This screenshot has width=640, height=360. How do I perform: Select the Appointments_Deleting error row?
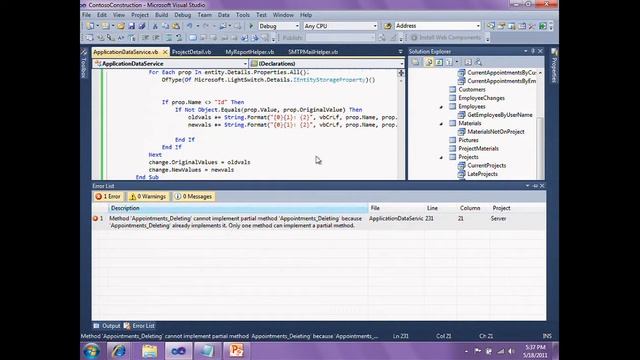[319, 222]
